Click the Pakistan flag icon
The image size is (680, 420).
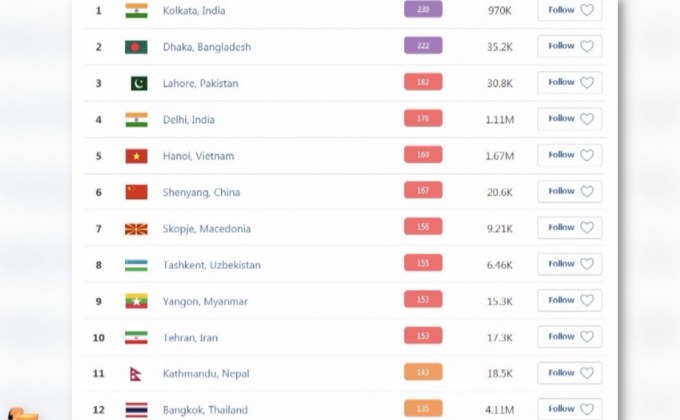(x=138, y=84)
